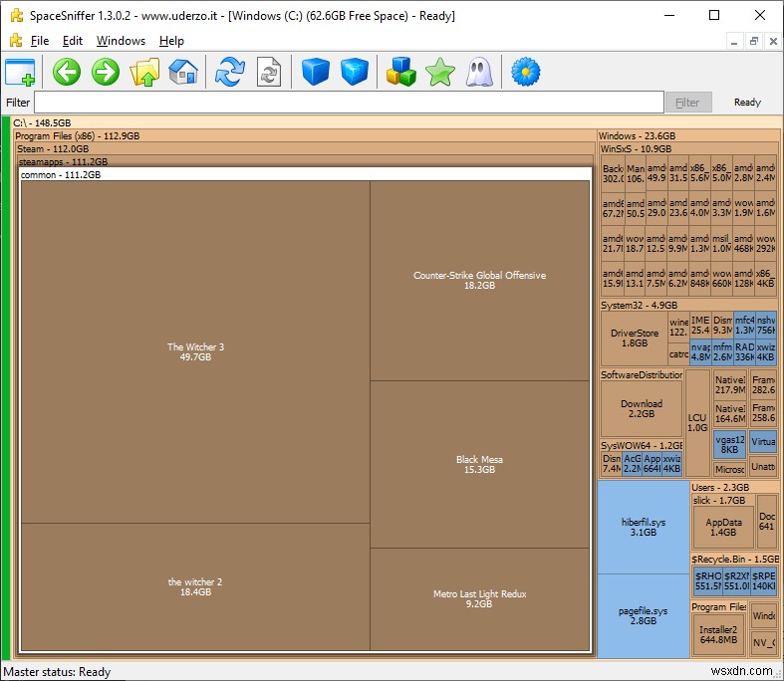Image resolution: width=784 pixels, height=681 pixels.
Task: Toggle the green star tagged files icon
Action: pos(439,72)
